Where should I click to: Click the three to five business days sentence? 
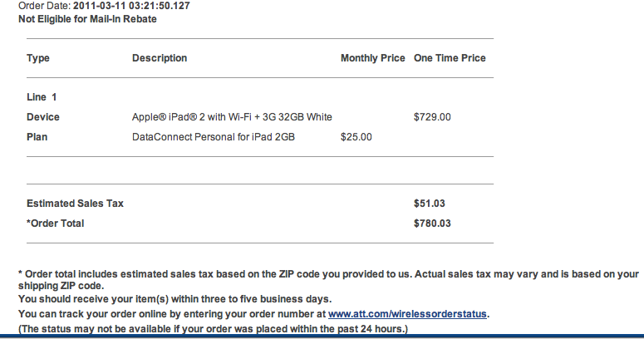point(175,299)
